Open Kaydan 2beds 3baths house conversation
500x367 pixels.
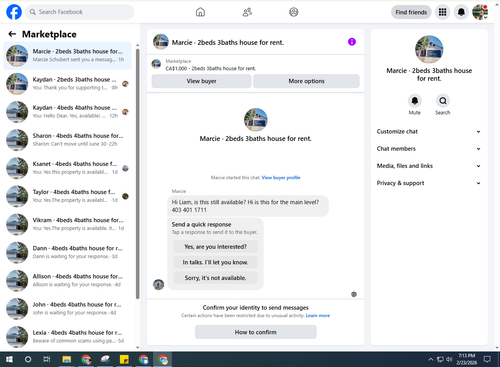(67, 83)
